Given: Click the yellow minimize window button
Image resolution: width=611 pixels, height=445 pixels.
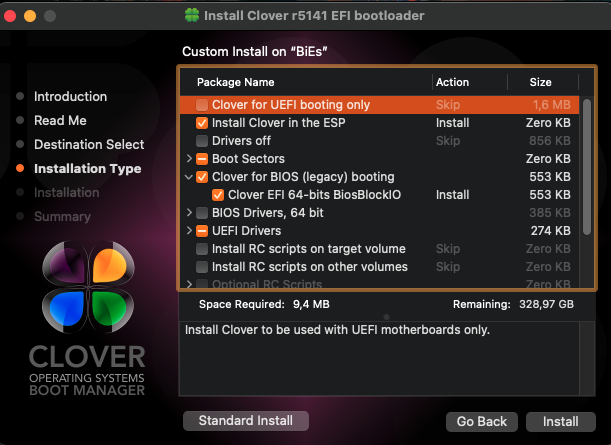Looking at the screenshot, I should [30, 16].
